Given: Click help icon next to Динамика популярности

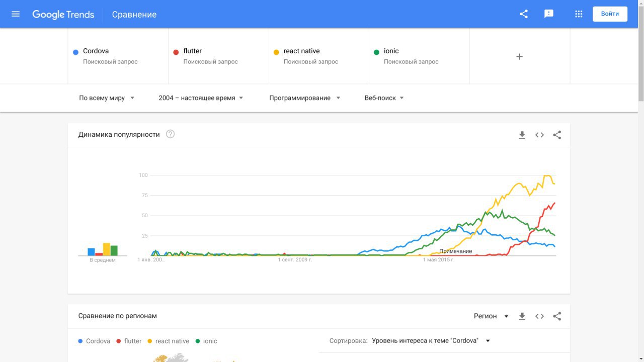Looking at the screenshot, I should [171, 134].
